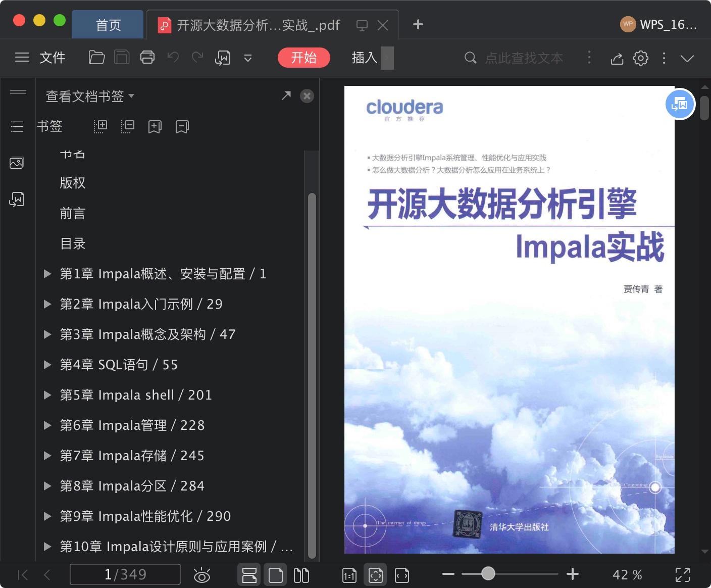Switch to the 首页 tab
The image size is (711, 588).
108,25
